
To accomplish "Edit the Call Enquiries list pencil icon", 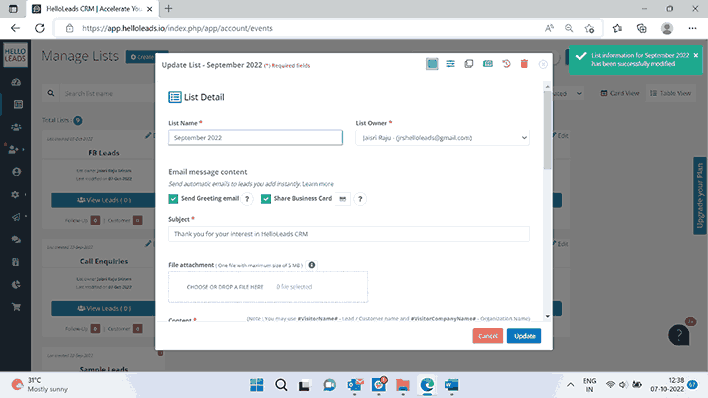I will tap(148, 244).
